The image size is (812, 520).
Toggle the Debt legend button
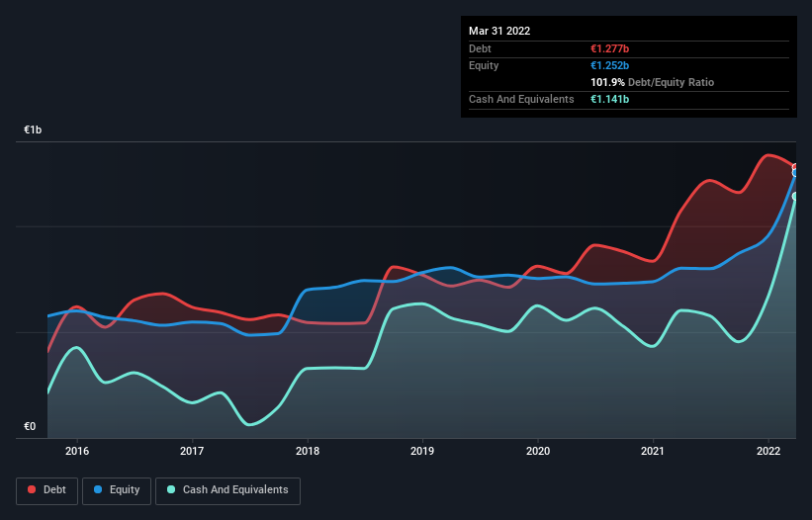tap(46, 490)
